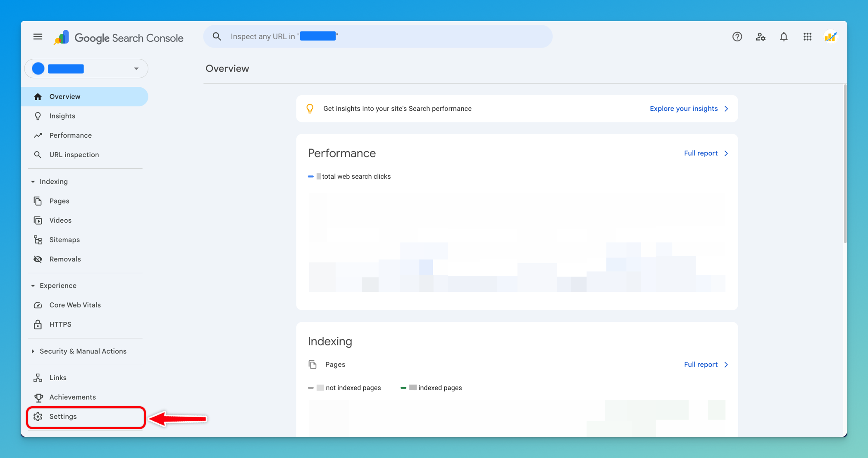Open the Performance full report
Image resolution: width=868 pixels, height=458 pixels.
pos(701,153)
